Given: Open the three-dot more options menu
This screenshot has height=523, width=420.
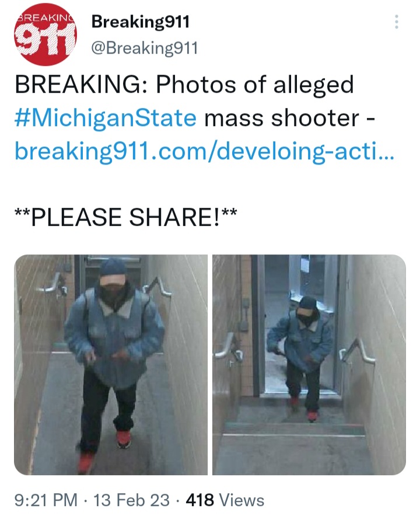Looking at the screenshot, I should (396, 22).
